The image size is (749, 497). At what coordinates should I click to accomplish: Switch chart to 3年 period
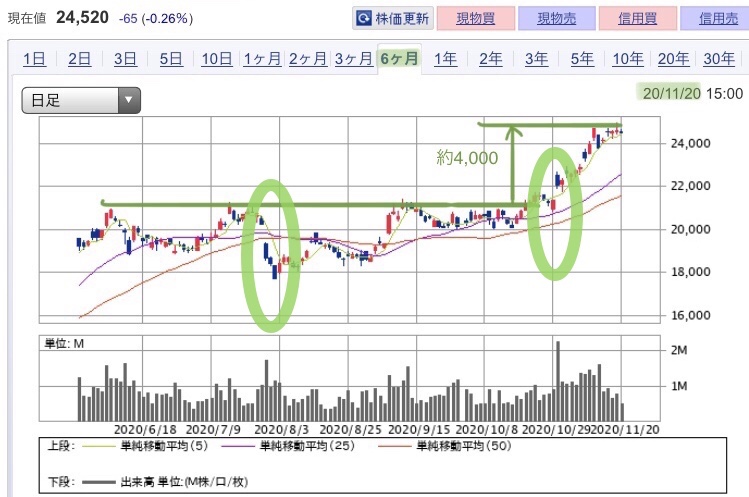click(536, 59)
